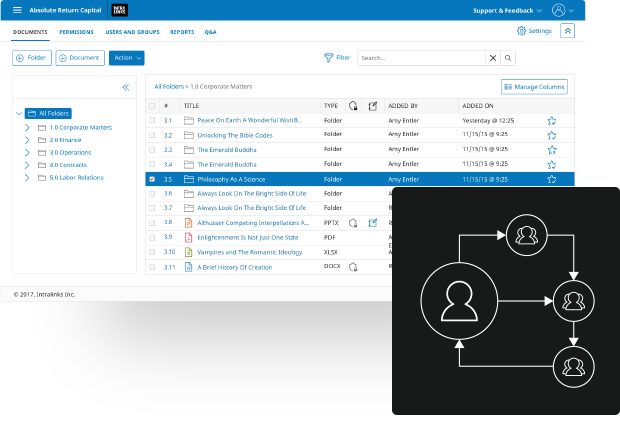620x440 pixels.
Task: Sort by the ADDED ON column header
Action: click(478, 106)
